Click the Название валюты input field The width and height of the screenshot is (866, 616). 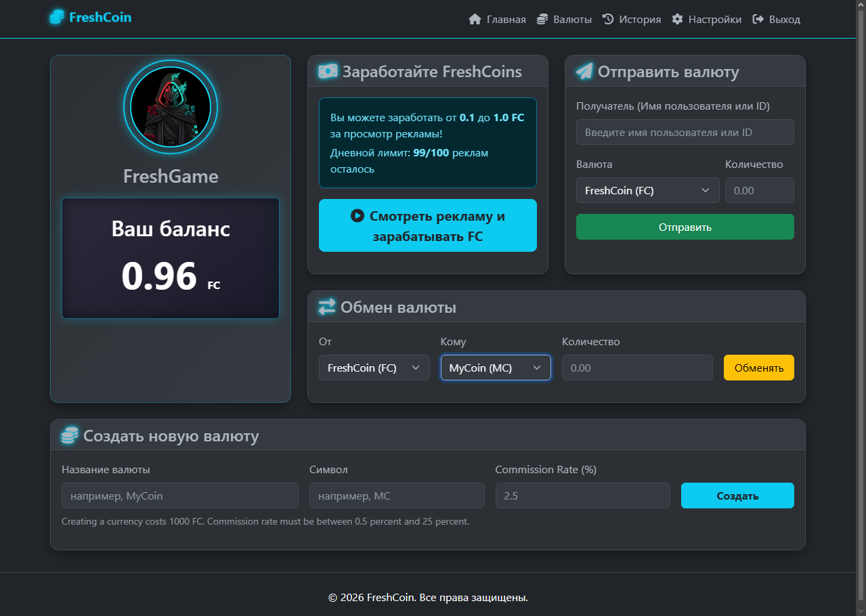[179, 496]
